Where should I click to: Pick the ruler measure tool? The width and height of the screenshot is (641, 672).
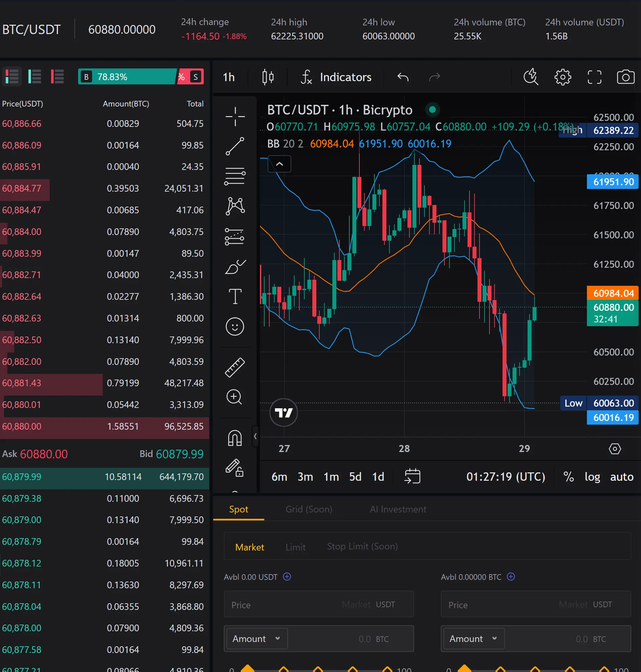pos(235,368)
